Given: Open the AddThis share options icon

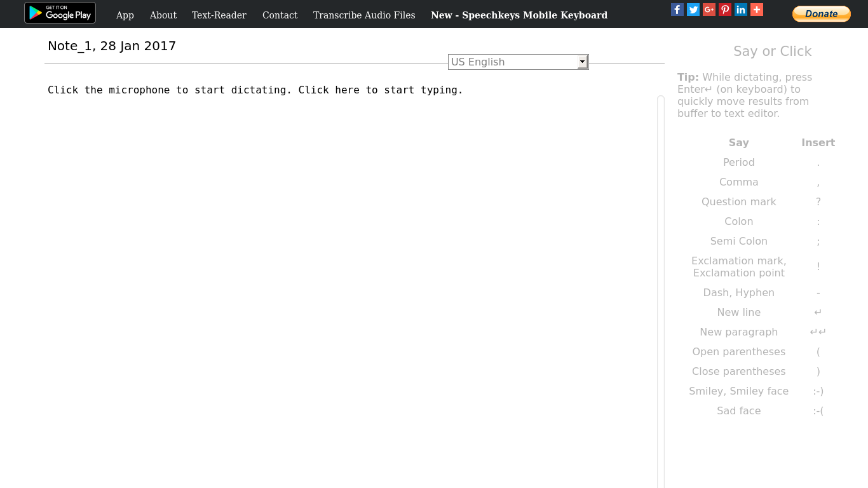Looking at the screenshot, I should [756, 10].
